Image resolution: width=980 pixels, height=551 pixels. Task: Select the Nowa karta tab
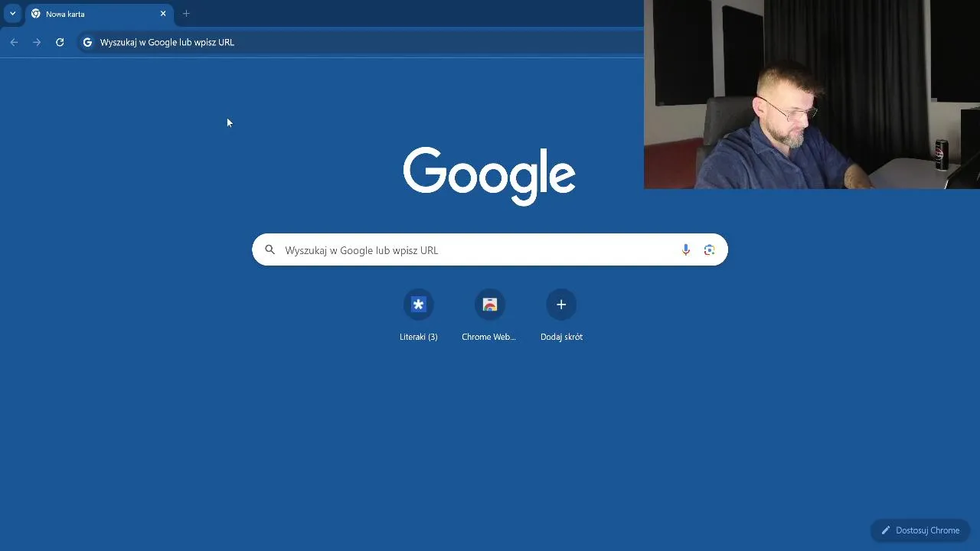coord(100,14)
